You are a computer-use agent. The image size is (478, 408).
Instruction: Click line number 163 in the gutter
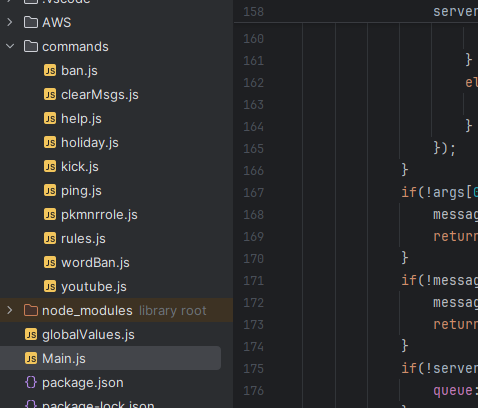click(x=254, y=105)
